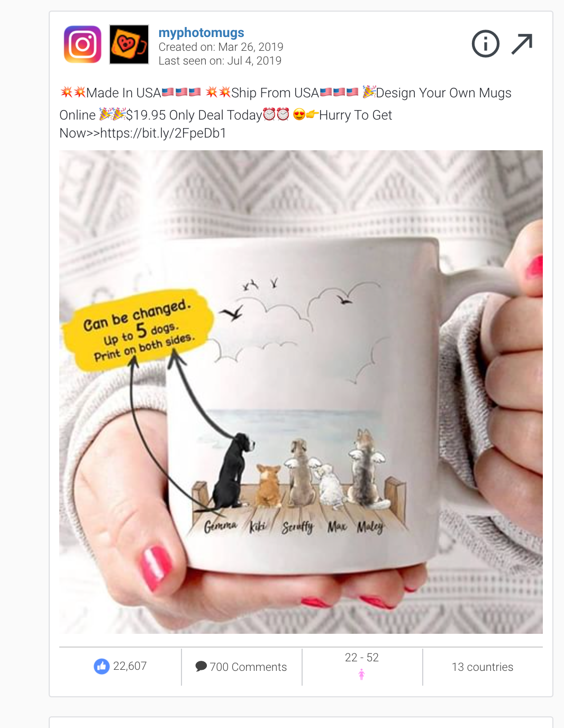Image resolution: width=564 pixels, height=728 pixels.
Task: Click the dog names on the mug
Action: 294,527
